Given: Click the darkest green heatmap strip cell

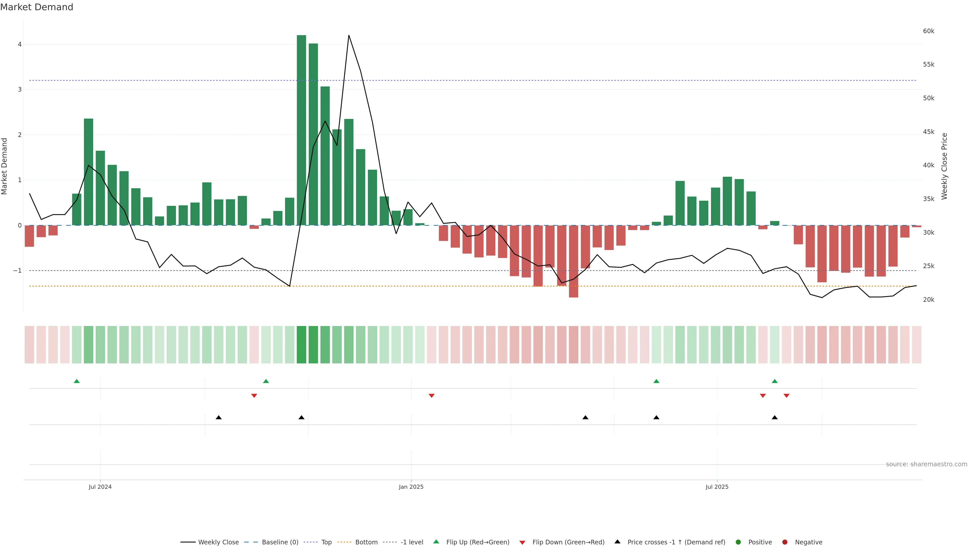Looking at the screenshot, I should click(x=301, y=345).
